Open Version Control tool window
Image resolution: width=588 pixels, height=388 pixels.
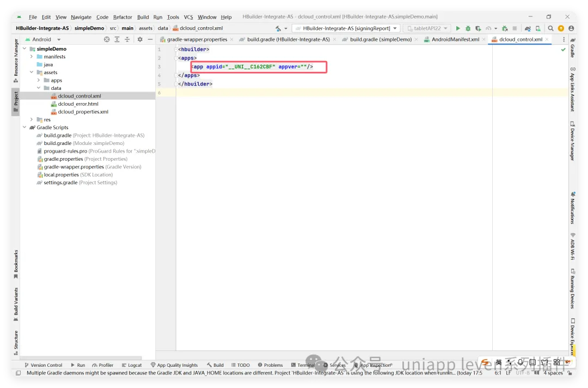(43, 365)
